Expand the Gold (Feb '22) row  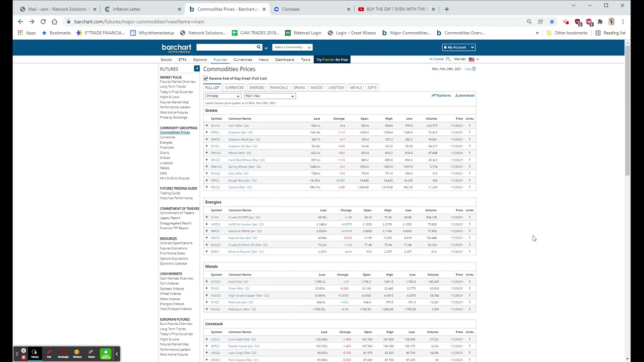point(206,282)
